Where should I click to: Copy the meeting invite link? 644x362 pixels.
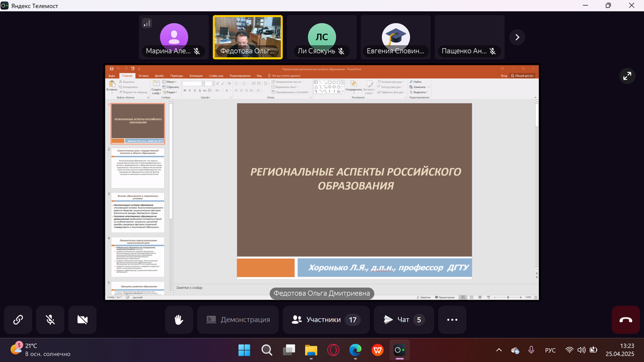(x=18, y=320)
